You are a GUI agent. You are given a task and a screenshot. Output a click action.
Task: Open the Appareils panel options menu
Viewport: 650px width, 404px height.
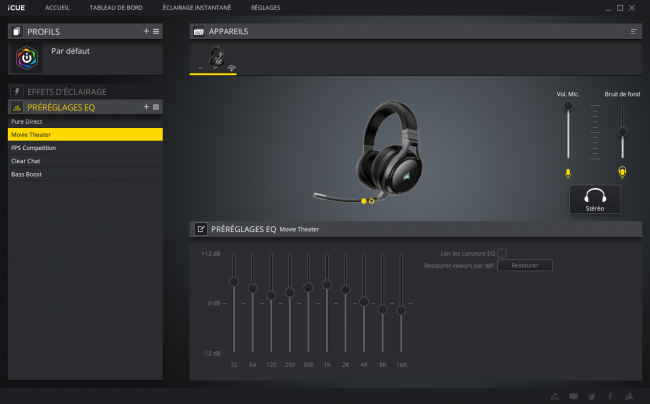coord(633,31)
